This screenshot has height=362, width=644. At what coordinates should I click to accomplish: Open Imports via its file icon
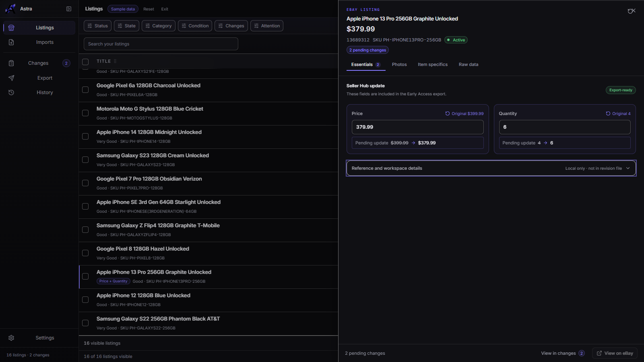point(11,42)
